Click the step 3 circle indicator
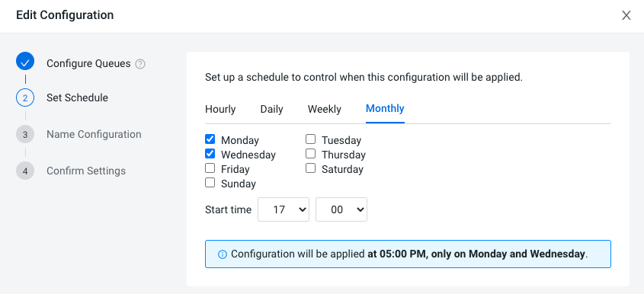This screenshot has height=294, width=644. pyautogui.click(x=25, y=134)
